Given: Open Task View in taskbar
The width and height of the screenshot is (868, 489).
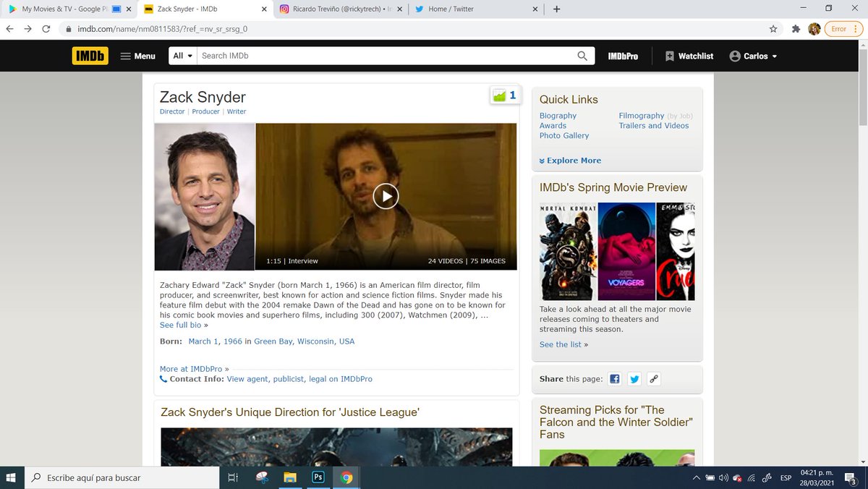Looking at the screenshot, I should 233,477.
